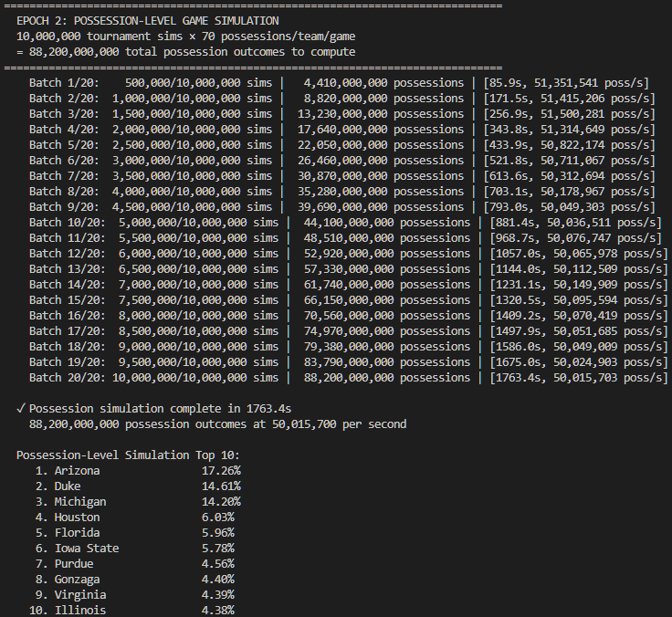Screen dimensions: 672x617
Task: Click the '1. Arizona' ranking row
Action: (138, 471)
